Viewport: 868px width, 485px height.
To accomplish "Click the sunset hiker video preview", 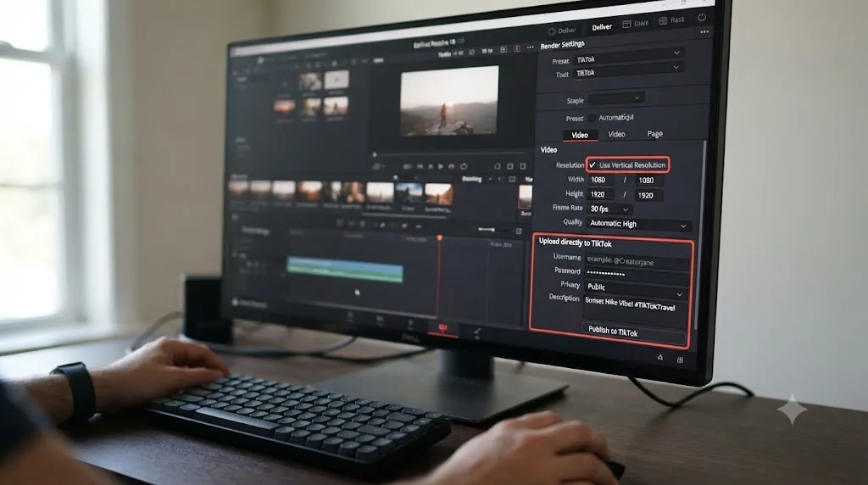I will pyautogui.click(x=449, y=100).
